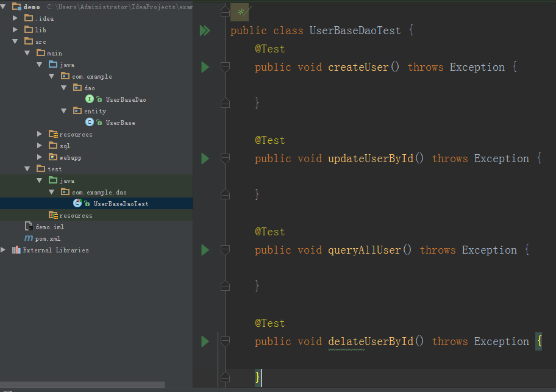Run the updateUserById test from the gutter
556x392 pixels.
[205, 159]
